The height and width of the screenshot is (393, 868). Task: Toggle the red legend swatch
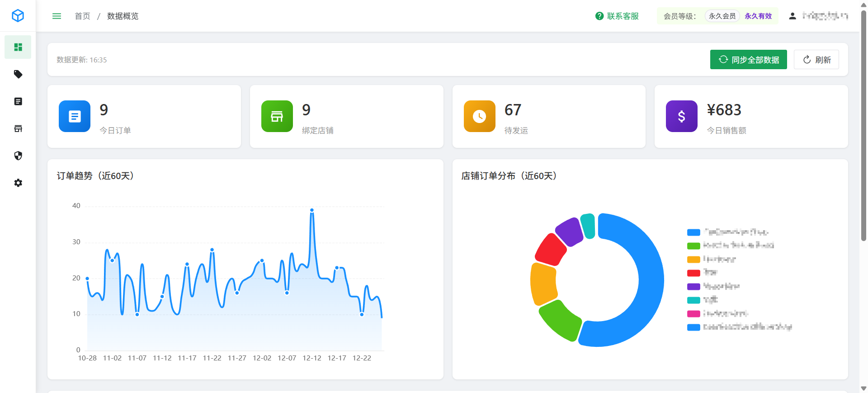693,273
